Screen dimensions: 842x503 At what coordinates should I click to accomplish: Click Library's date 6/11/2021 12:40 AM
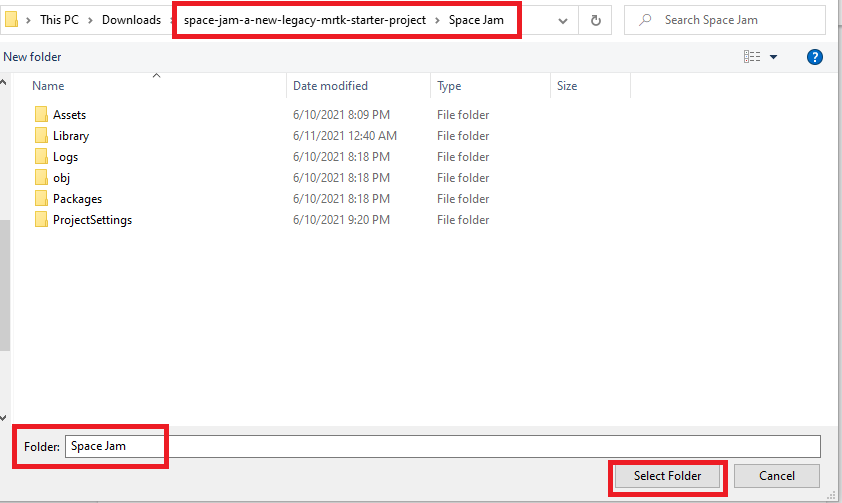point(345,136)
